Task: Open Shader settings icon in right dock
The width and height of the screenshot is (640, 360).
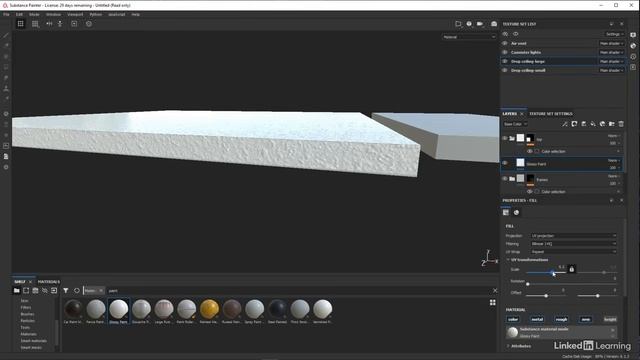Action: (633, 46)
